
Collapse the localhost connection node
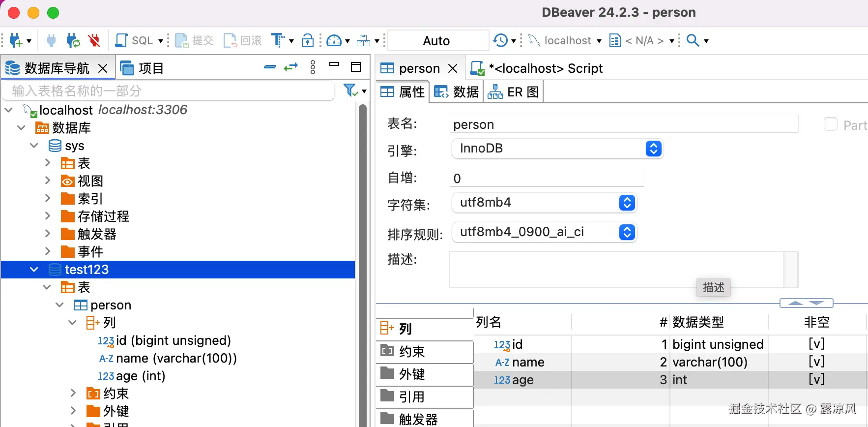coord(8,110)
